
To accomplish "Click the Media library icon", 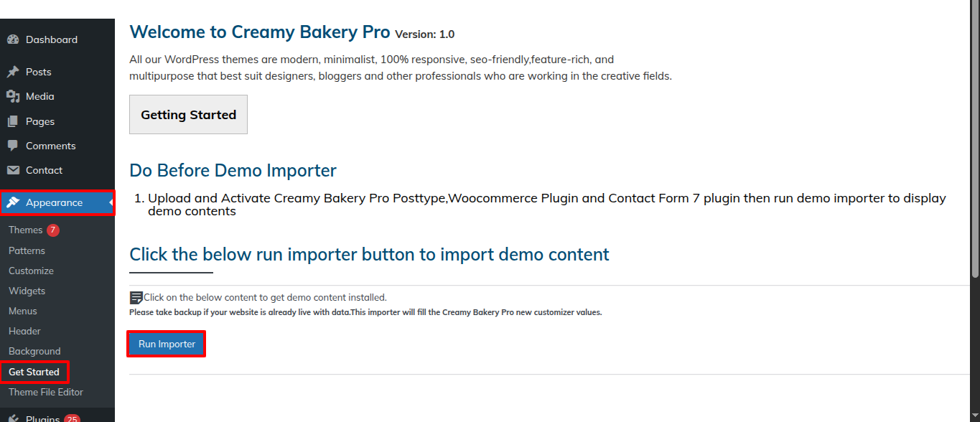I will (x=13, y=96).
